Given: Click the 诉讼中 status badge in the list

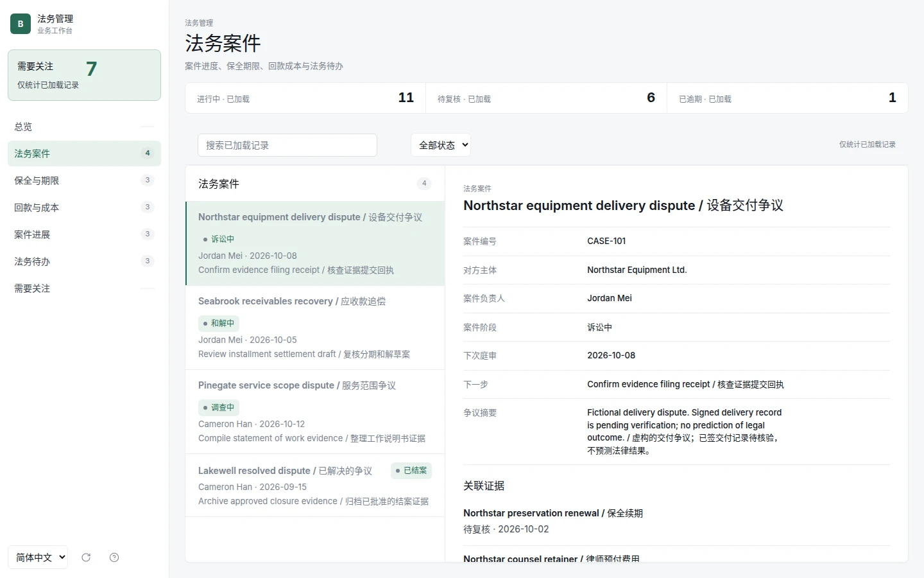Looking at the screenshot, I should click(219, 239).
